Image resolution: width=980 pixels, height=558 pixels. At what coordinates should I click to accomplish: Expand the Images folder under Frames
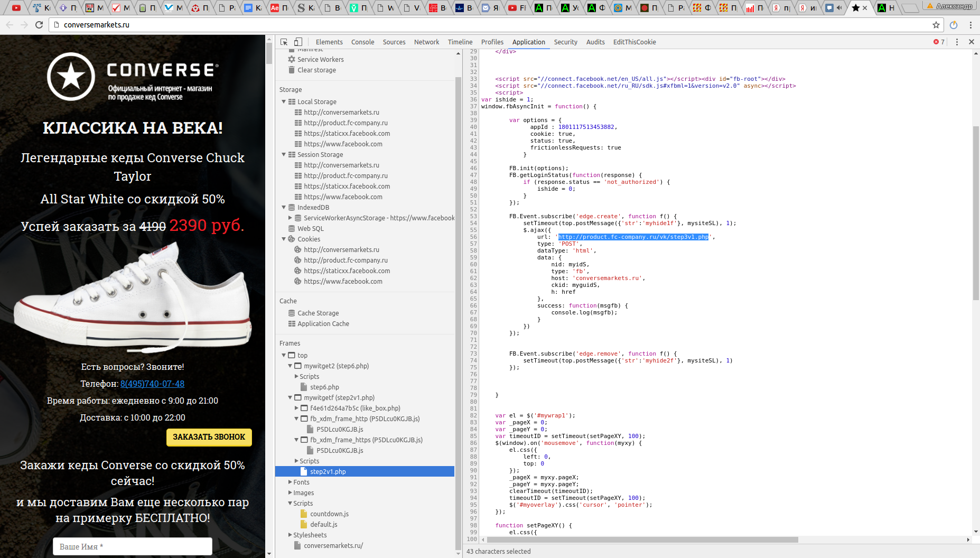290,492
